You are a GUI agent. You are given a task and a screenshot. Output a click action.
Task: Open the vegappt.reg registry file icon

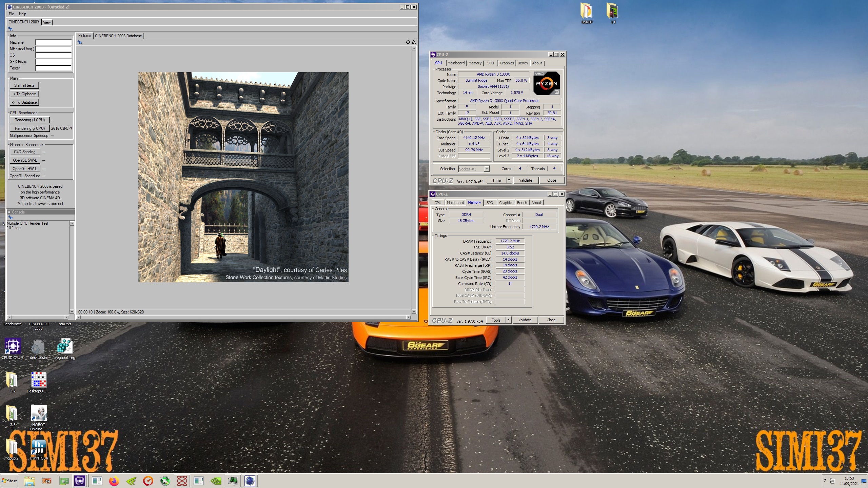(65, 349)
